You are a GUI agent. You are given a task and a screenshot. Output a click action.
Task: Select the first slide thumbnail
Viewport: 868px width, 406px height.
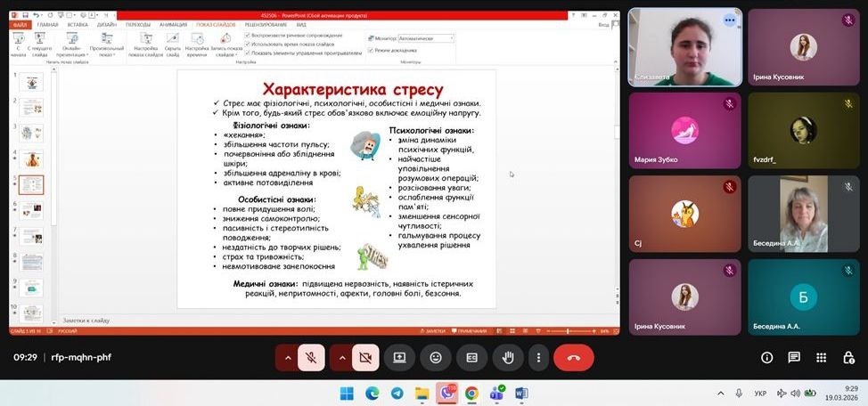click(32, 82)
